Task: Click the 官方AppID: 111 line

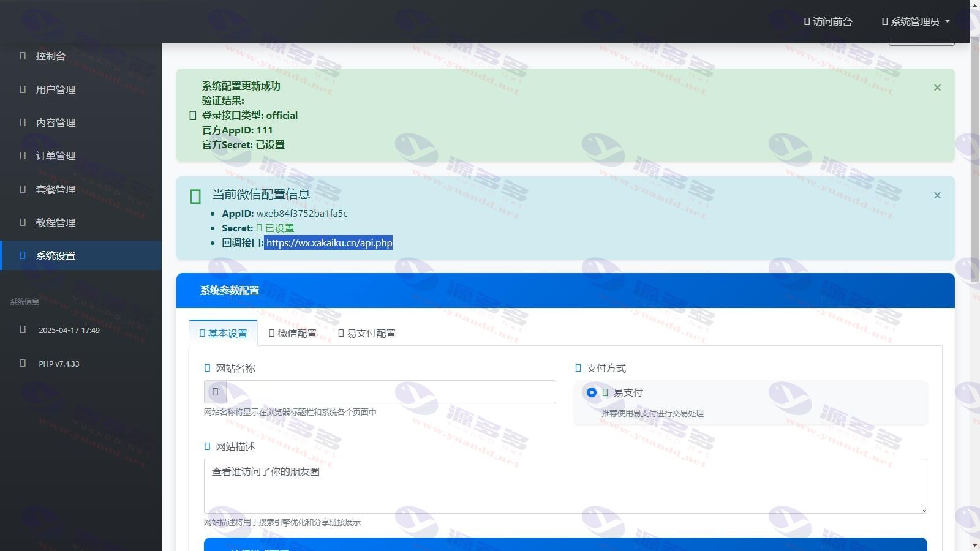Action: coord(238,130)
